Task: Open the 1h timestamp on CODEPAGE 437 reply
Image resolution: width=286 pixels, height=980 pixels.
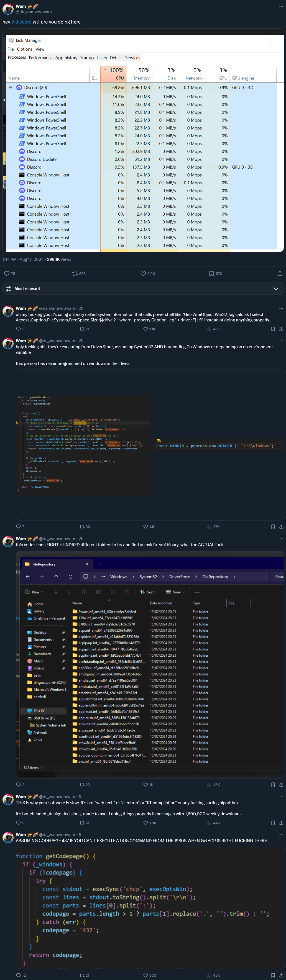Action: point(80,835)
